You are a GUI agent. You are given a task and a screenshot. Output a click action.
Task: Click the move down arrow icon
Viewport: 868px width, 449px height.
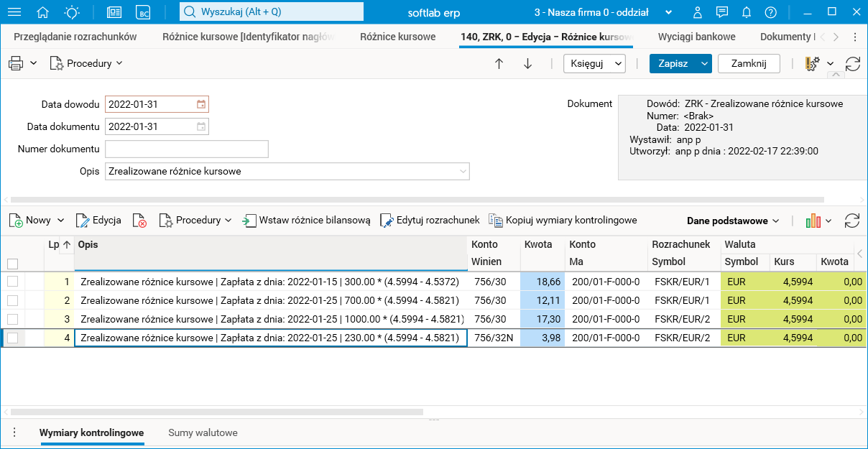(x=528, y=63)
